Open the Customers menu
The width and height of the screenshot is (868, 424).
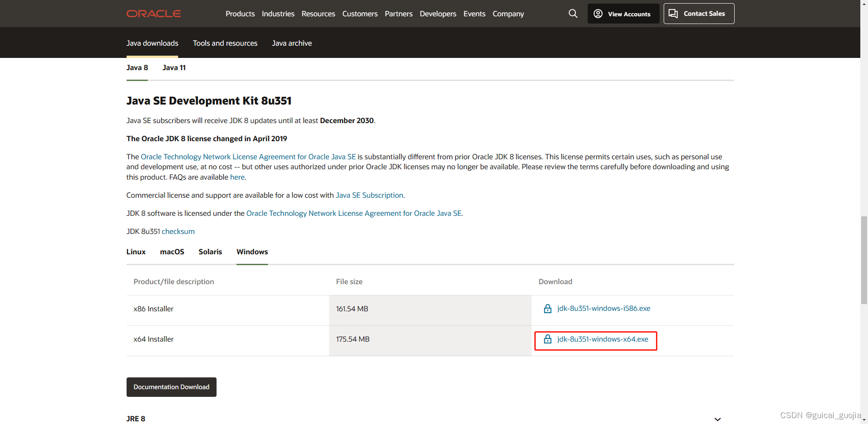(360, 14)
